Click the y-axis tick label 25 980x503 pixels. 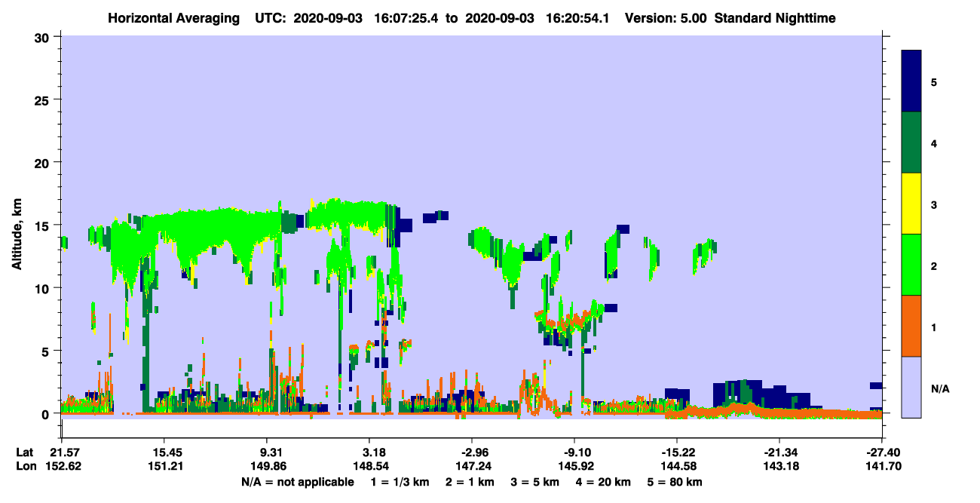43,100
